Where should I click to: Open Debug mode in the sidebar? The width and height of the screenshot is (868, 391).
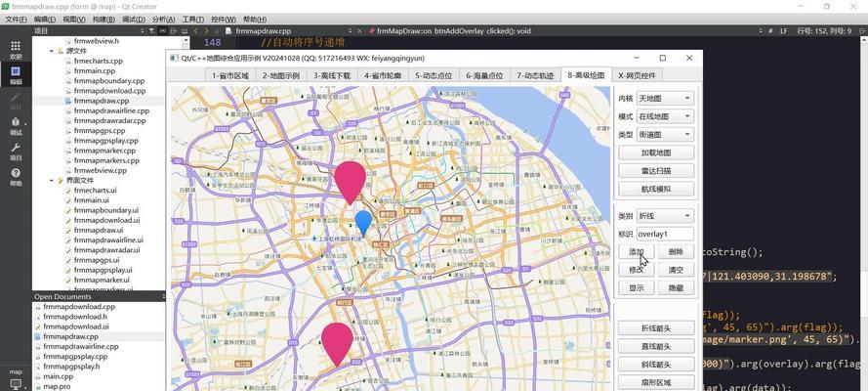(x=16, y=126)
